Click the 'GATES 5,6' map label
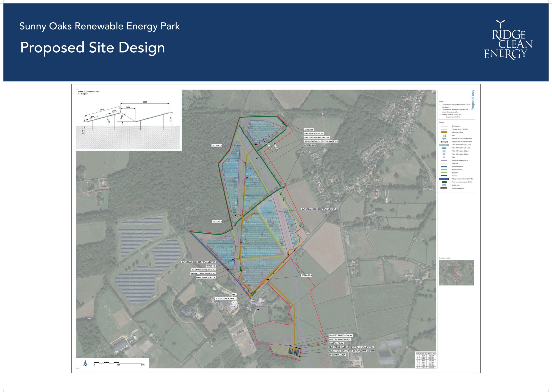Image resolution: width=552 pixels, height=392 pixels. coord(211,266)
